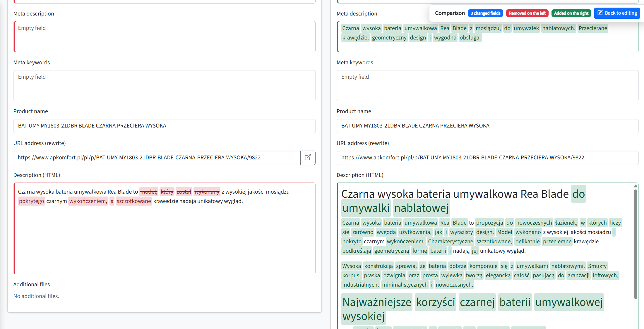This screenshot has height=329, width=644.
Task: Click left Description HTML box
Action: click(165, 228)
